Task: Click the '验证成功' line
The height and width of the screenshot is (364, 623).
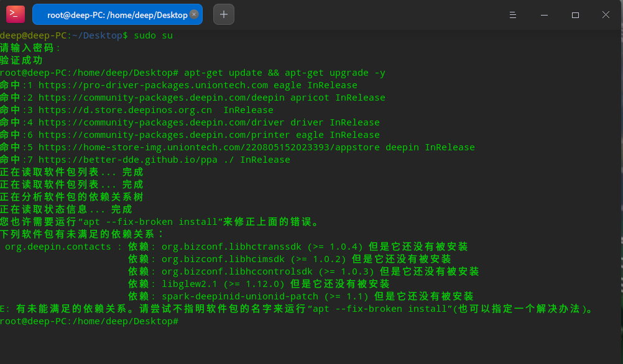Action: [22, 60]
